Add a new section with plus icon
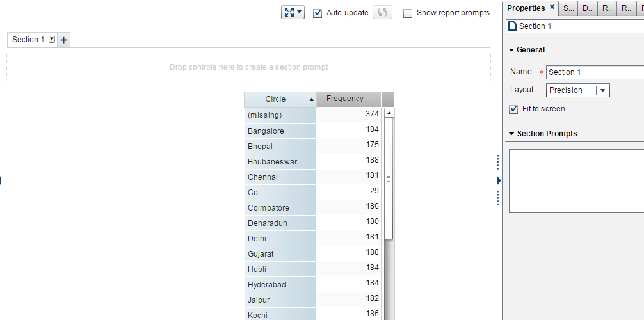644x320 pixels. click(63, 40)
